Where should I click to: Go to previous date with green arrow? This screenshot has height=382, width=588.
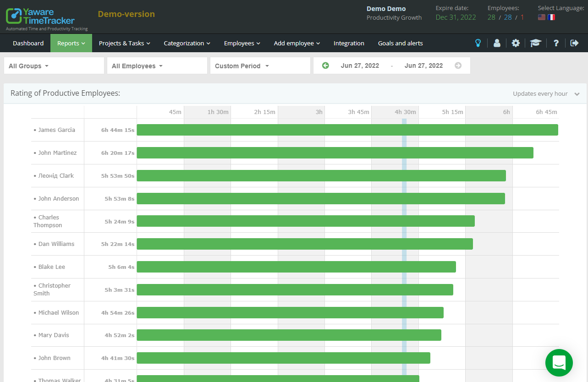tap(325, 65)
